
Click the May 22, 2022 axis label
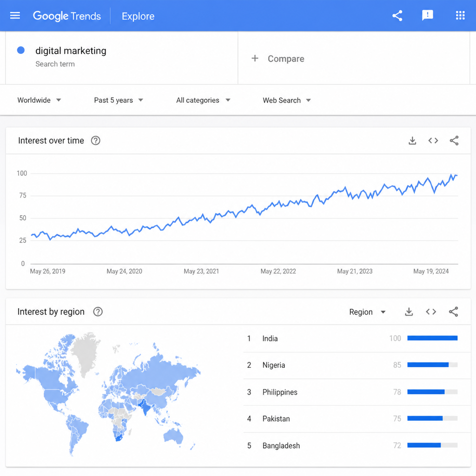(278, 271)
